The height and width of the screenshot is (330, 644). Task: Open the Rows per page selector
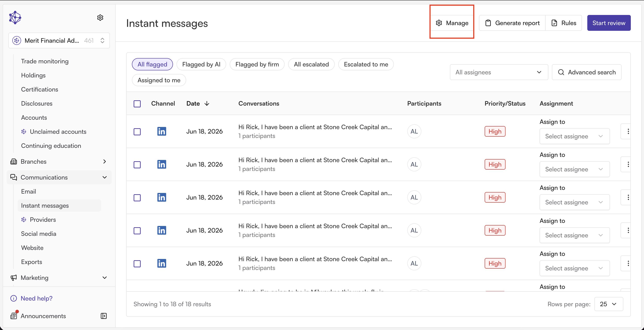608,304
